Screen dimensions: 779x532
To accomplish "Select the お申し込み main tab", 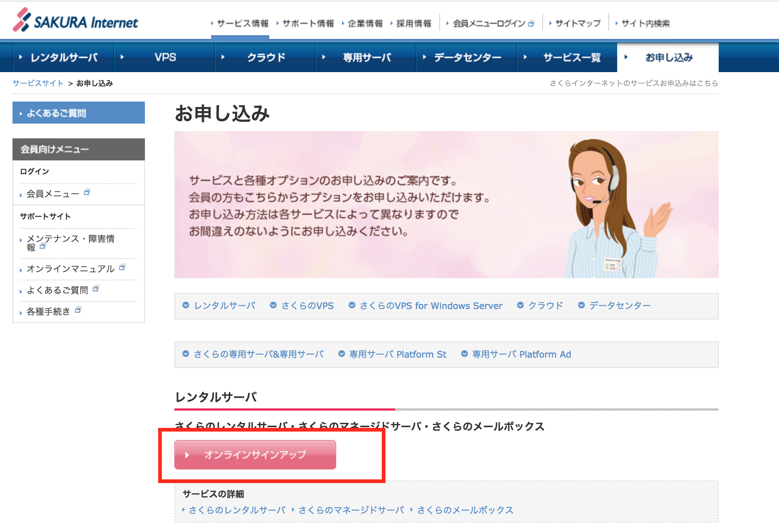I will (668, 57).
